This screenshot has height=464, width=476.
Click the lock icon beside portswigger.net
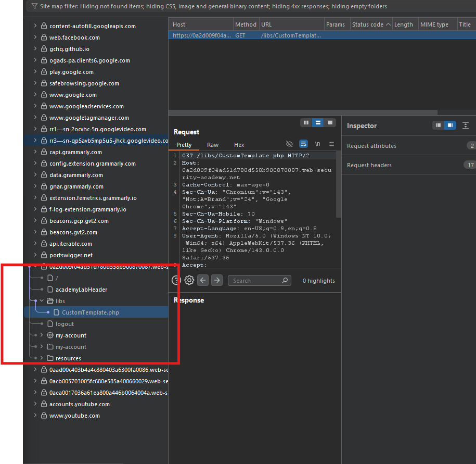click(44, 255)
